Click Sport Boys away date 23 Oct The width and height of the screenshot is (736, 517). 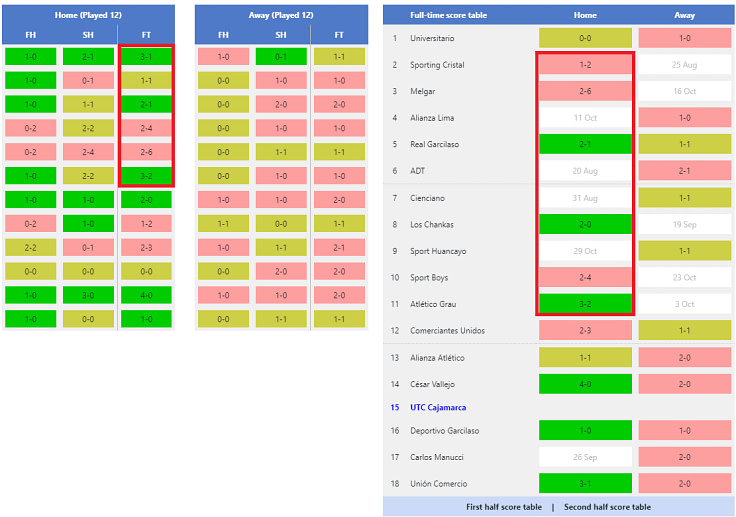click(x=684, y=278)
